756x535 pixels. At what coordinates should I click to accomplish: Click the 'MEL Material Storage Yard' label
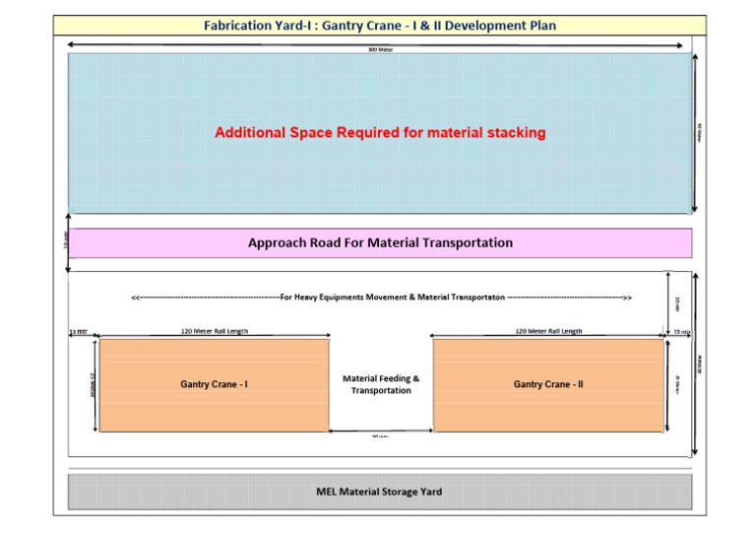(379, 492)
